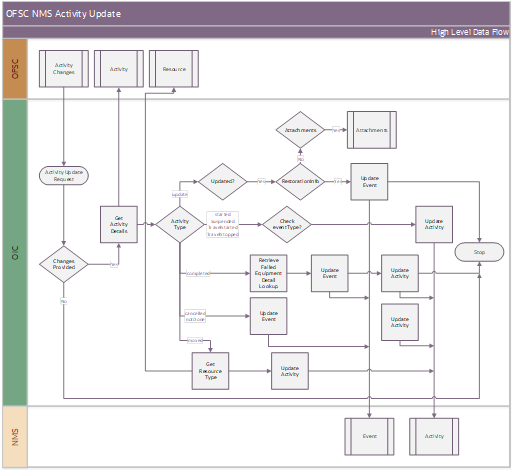Screen dimensions: 514x470
Task: Select the 'Check eventType?' decision diamond
Action: (287, 224)
